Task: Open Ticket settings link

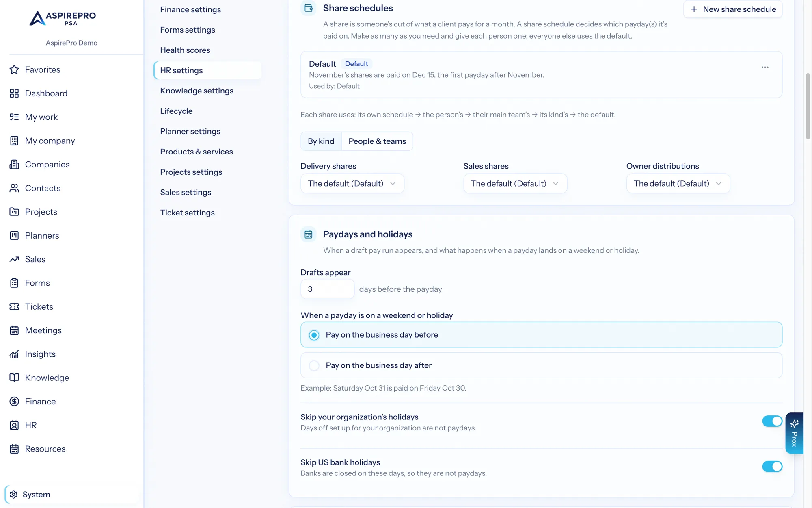Action: (x=187, y=213)
